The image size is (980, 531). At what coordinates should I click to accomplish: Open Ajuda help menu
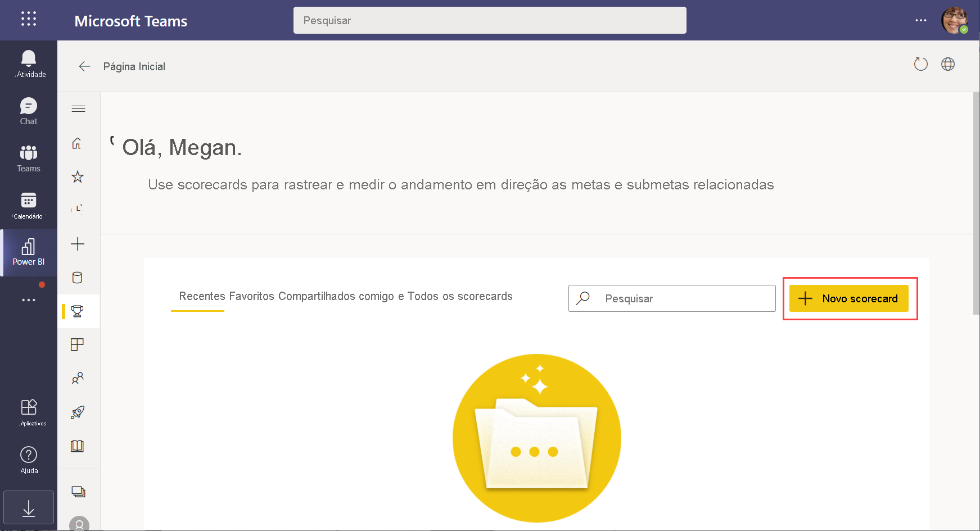tap(29, 460)
